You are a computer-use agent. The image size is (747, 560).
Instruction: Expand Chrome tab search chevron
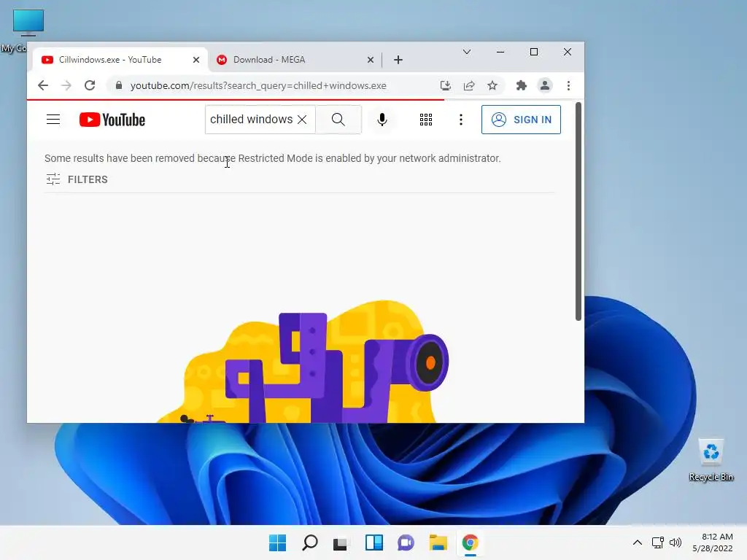pos(467,52)
